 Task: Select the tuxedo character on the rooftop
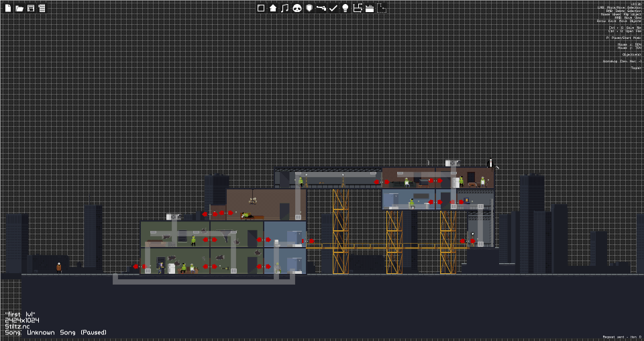coord(490,162)
